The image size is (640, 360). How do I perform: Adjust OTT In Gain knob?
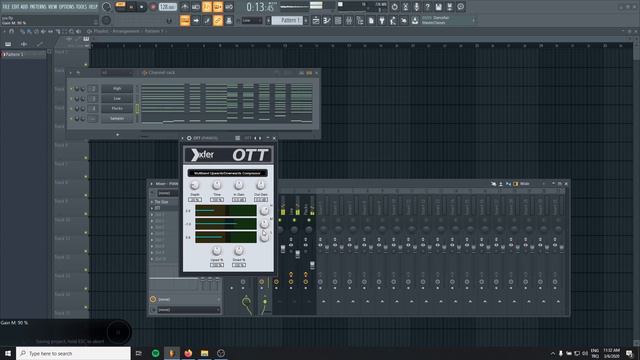tap(239, 185)
